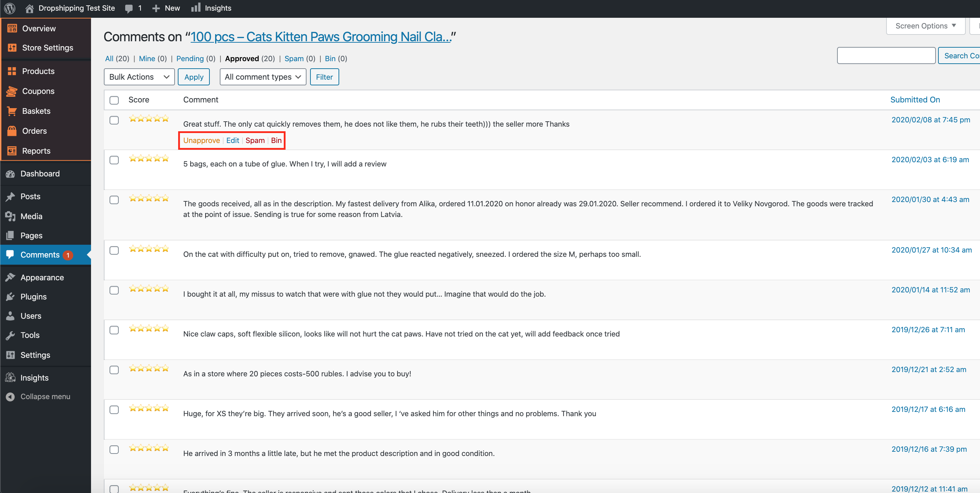Open Baskets via the cart icon

[12, 111]
